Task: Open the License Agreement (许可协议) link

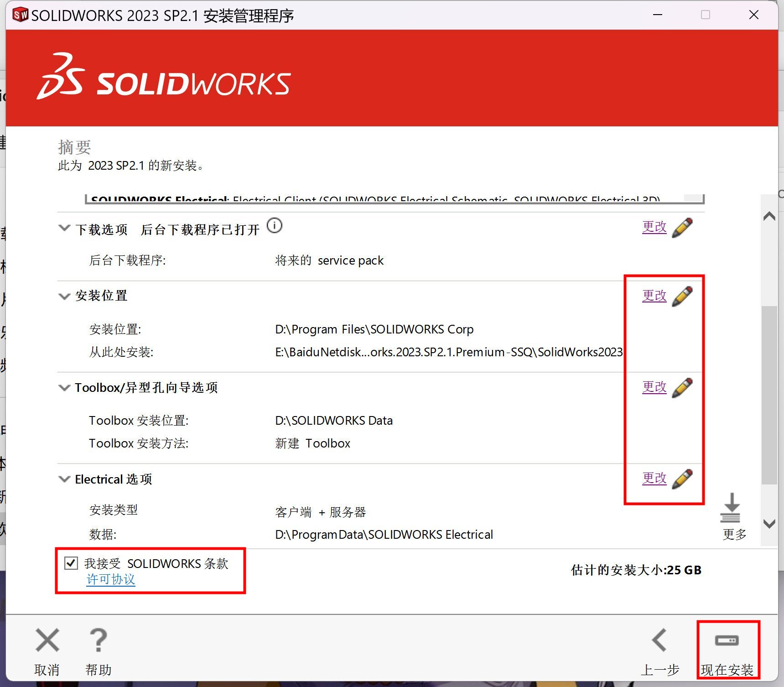Action: point(111,579)
